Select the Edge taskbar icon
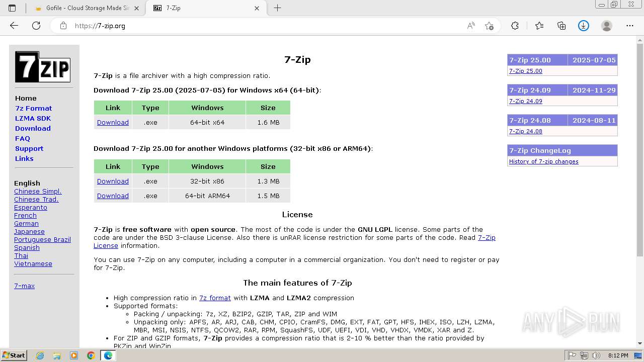 click(108, 355)
